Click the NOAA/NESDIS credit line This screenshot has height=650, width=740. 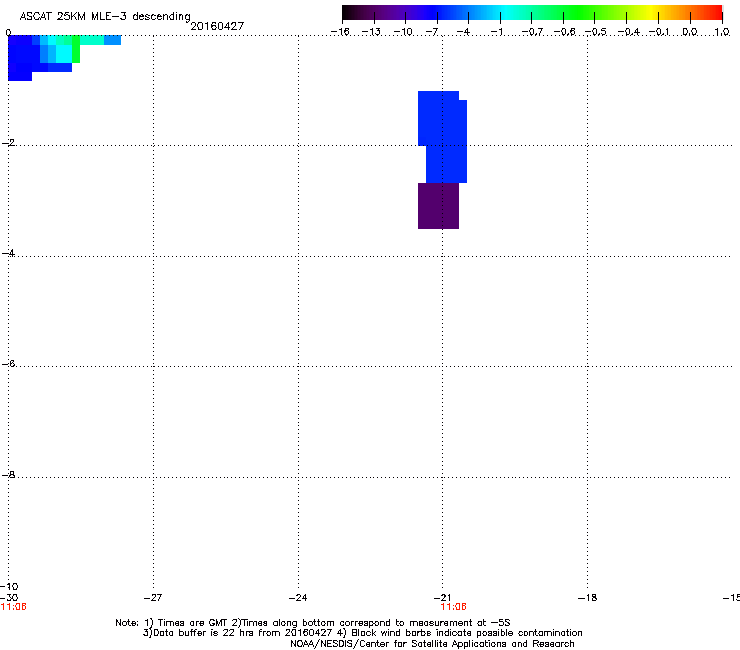[432, 644]
